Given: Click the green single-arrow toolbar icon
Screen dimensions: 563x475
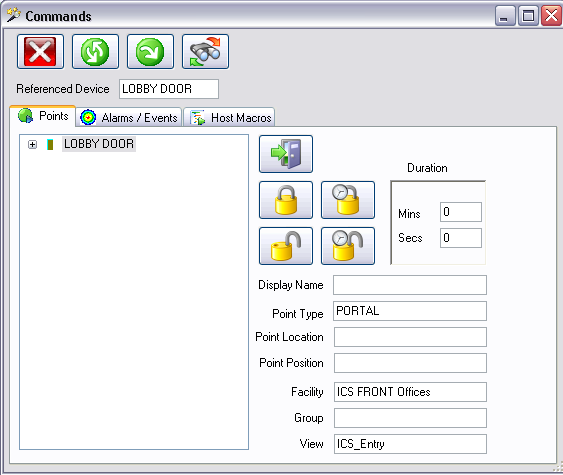Looking at the screenshot, I should [x=150, y=52].
